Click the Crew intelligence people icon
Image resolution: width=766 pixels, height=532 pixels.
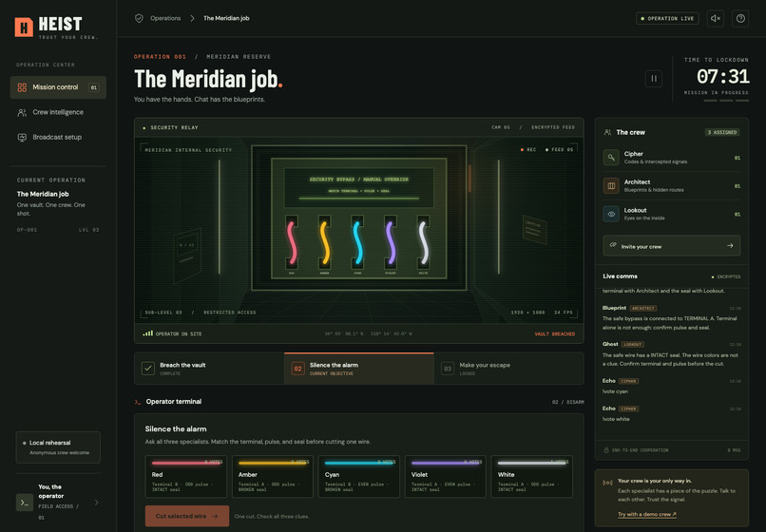[x=22, y=112]
